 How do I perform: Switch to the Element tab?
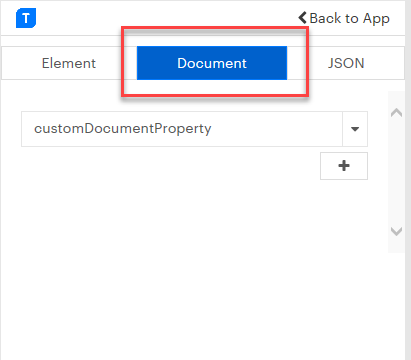click(69, 63)
